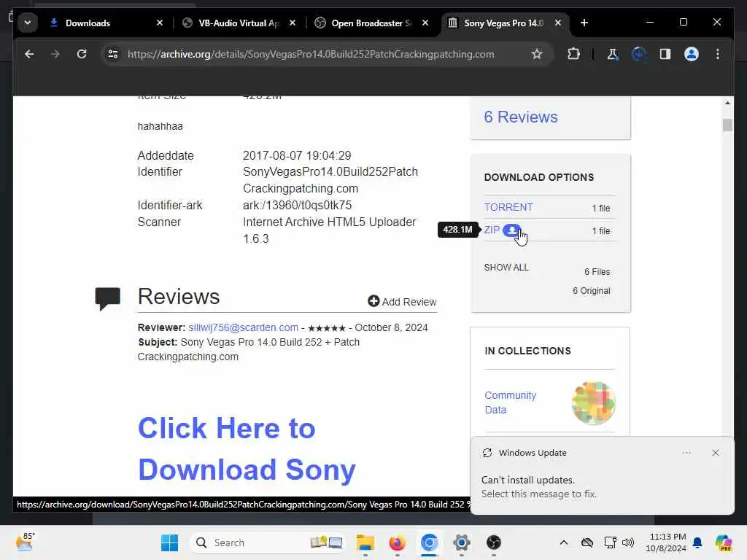Viewport: 747px width, 560px height.
Task: Select the Addeddate value 2017-08-07 19:04:29
Action: click(297, 156)
